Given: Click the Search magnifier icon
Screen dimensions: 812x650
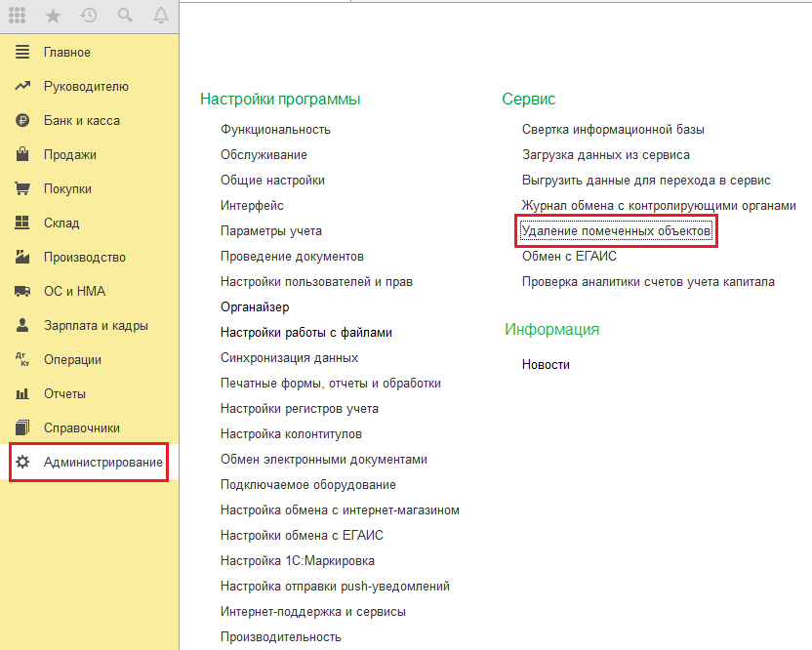Looking at the screenshot, I should (125, 15).
